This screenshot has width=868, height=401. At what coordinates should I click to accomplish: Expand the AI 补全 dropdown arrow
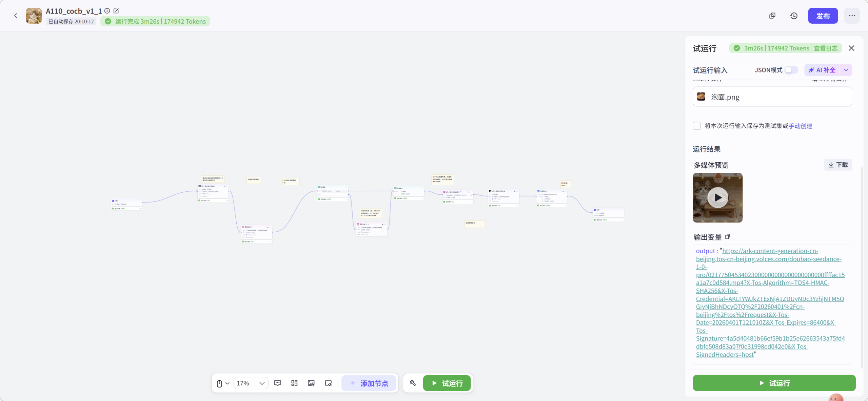tap(846, 70)
